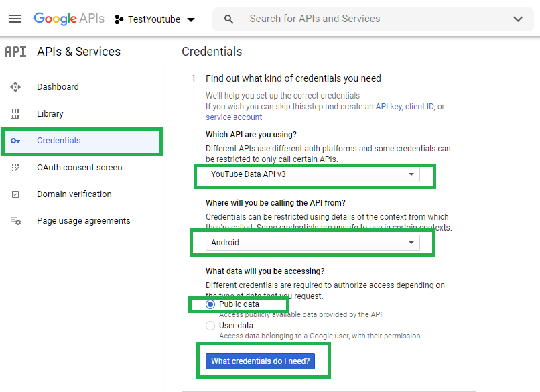
Task: Click the Page usage agreements icon
Action: click(15, 221)
